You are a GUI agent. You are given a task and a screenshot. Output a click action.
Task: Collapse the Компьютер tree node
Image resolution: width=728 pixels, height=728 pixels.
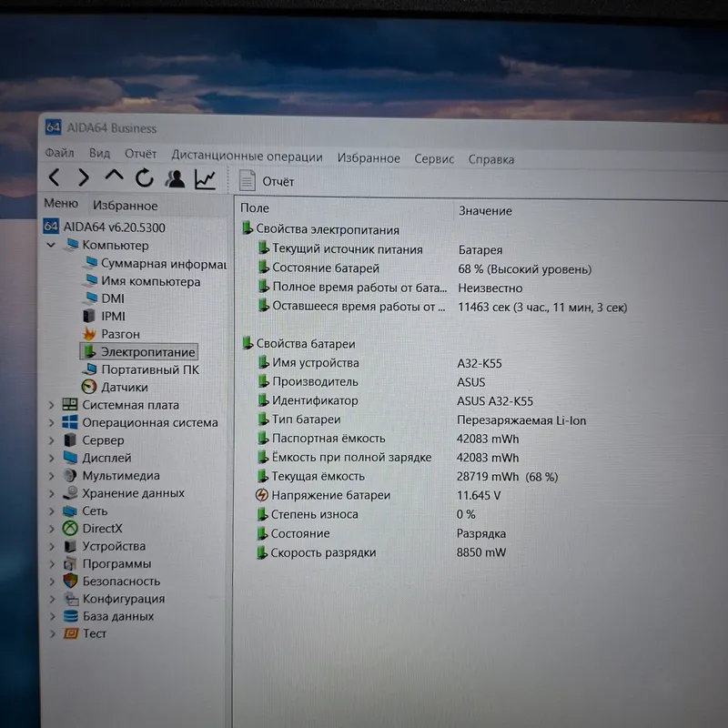tap(51, 245)
